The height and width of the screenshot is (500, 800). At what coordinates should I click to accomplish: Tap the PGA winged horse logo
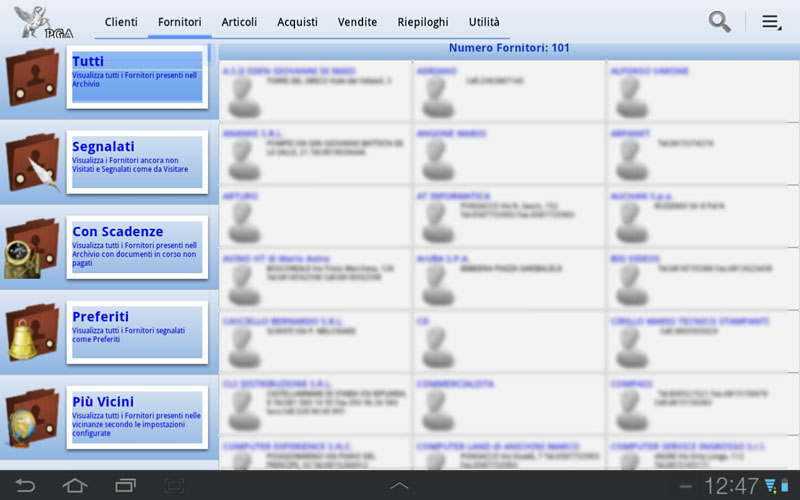[43, 22]
